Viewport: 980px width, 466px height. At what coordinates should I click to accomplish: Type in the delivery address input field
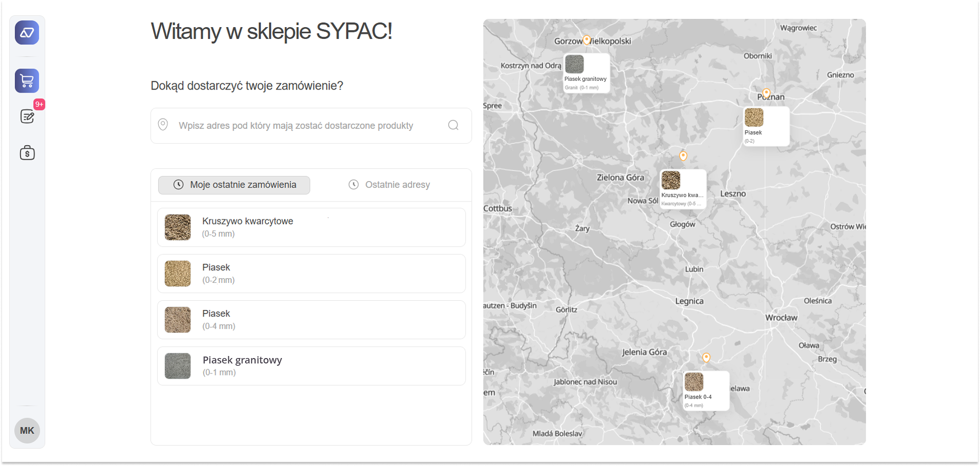point(307,126)
